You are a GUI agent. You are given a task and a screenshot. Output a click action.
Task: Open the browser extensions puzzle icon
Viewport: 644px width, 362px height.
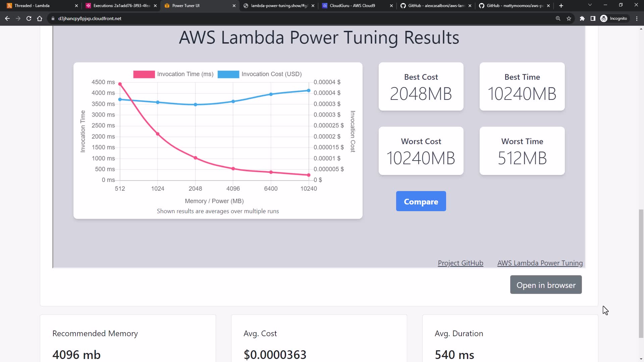pos(582,18)
